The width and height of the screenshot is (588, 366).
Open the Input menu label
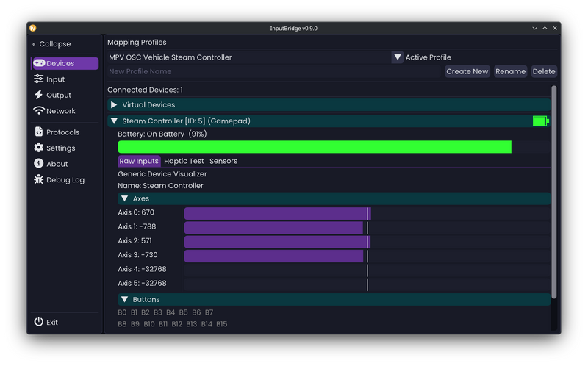tap(56, 79)
